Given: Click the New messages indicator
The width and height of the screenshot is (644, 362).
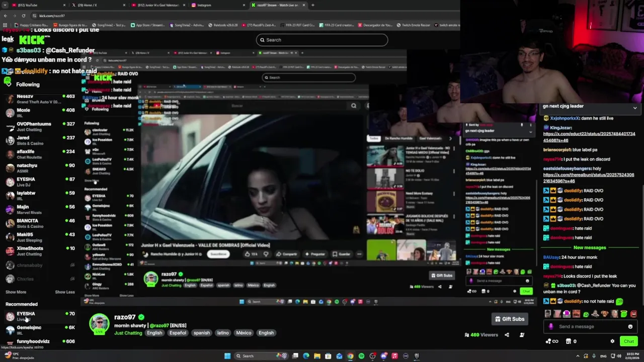Looking at the screenshot, I should pyautogui.click(x=590, y=247).
